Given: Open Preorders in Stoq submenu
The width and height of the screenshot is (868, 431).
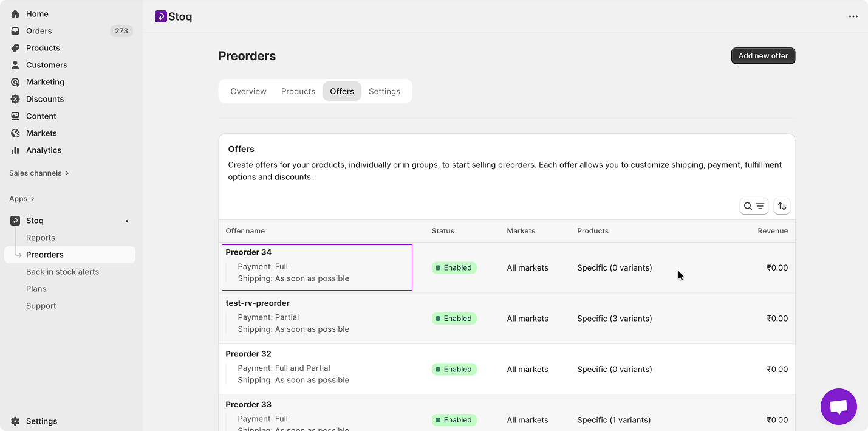Looking at the screenshot, I should point(45,255).
